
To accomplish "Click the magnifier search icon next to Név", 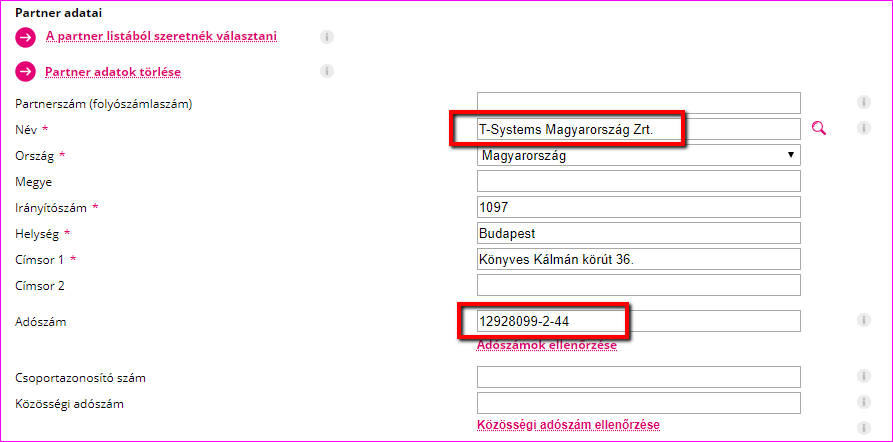I will coord(819,129).
